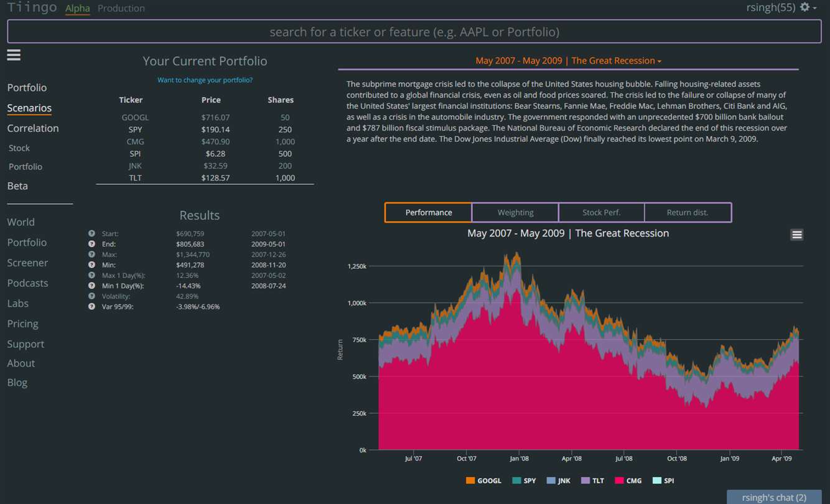This screenshot has height=504, width=830.
Task: Toggle CMG series in chart legend
Action: (628, 480)
